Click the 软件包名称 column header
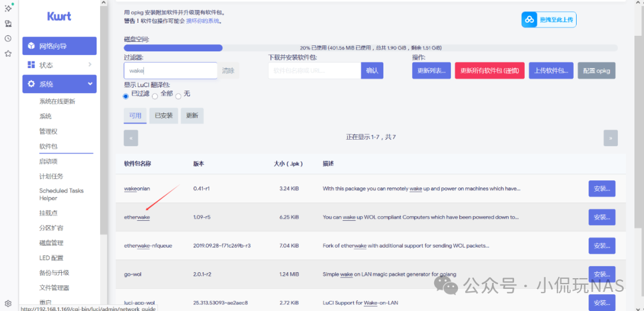The height and width of the screenshot is (311, 644). pos(138,164)
